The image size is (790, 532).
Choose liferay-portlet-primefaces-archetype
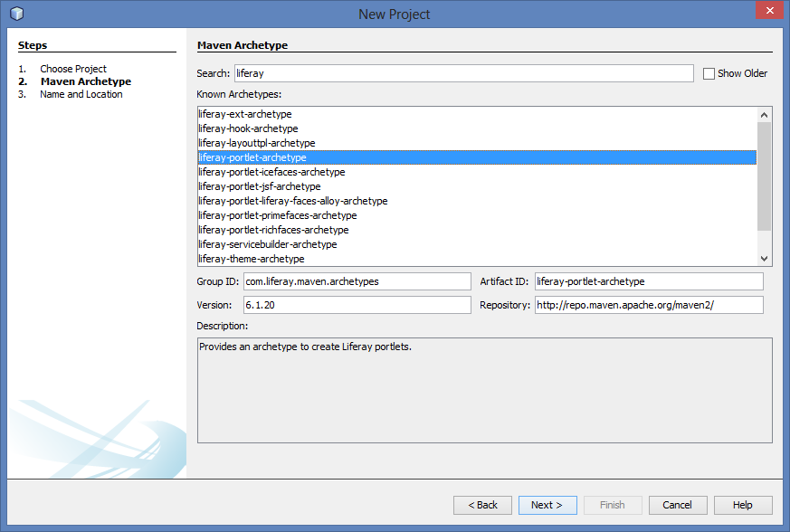pyautogui.click(x=277, y=215)
